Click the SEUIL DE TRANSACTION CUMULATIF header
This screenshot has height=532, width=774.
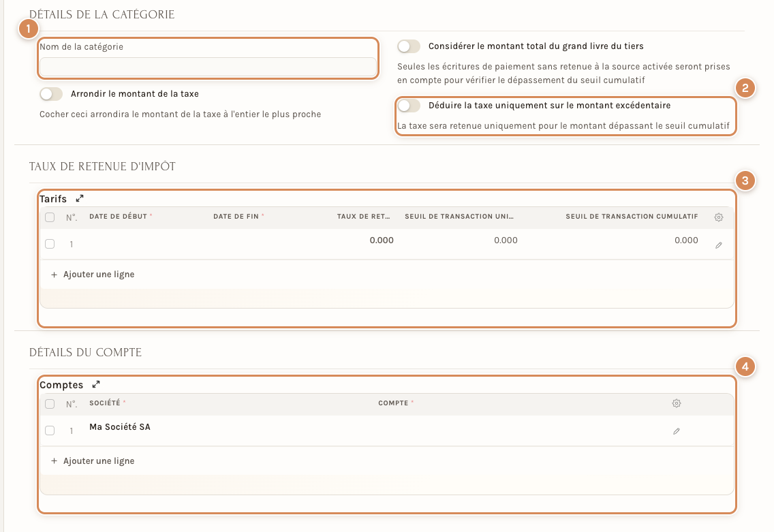pos(632,217)
